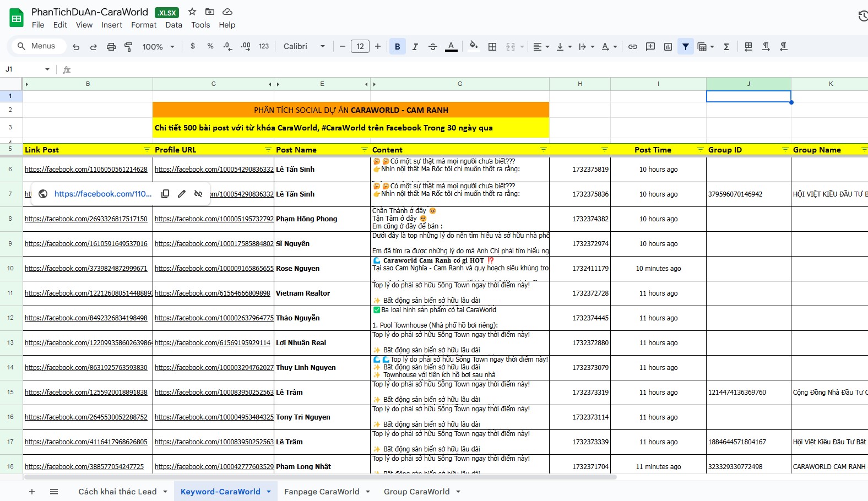Toggle italic formatting
The height and width of the screenshot is (501, 868).
415,47
